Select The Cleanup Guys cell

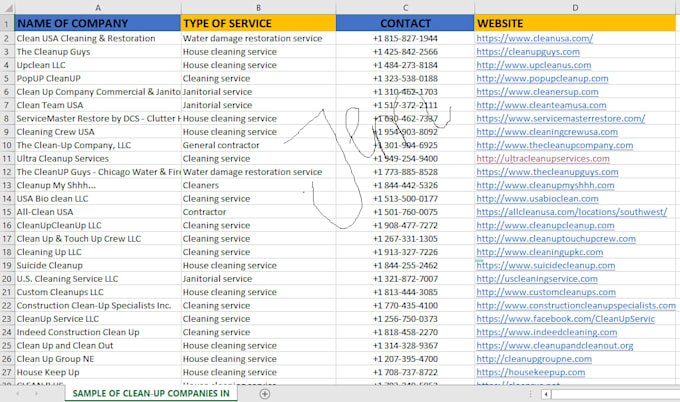point(98,52)
